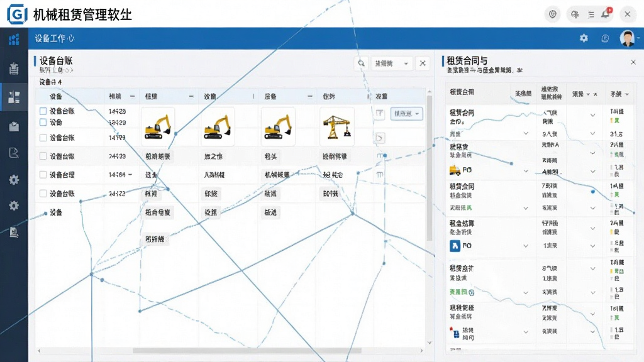
Task: Select the highlighted layout icon in sidebar
Action: tap(14, 97)
